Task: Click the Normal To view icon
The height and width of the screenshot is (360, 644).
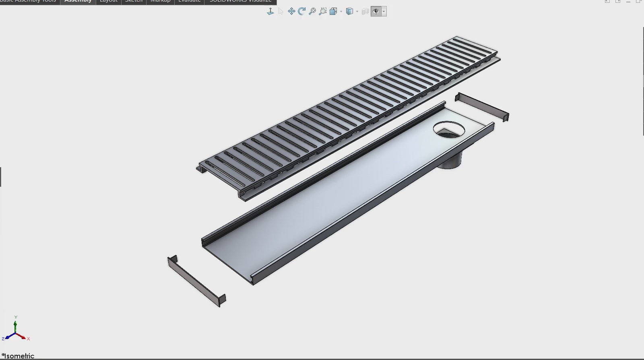Action: click(x=270, y=11)
